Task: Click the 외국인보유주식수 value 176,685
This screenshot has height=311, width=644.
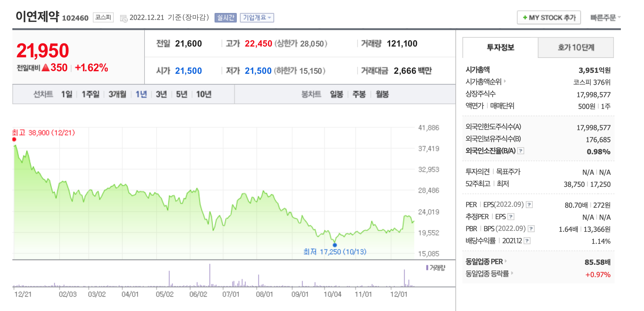Action: click(598, 140)
